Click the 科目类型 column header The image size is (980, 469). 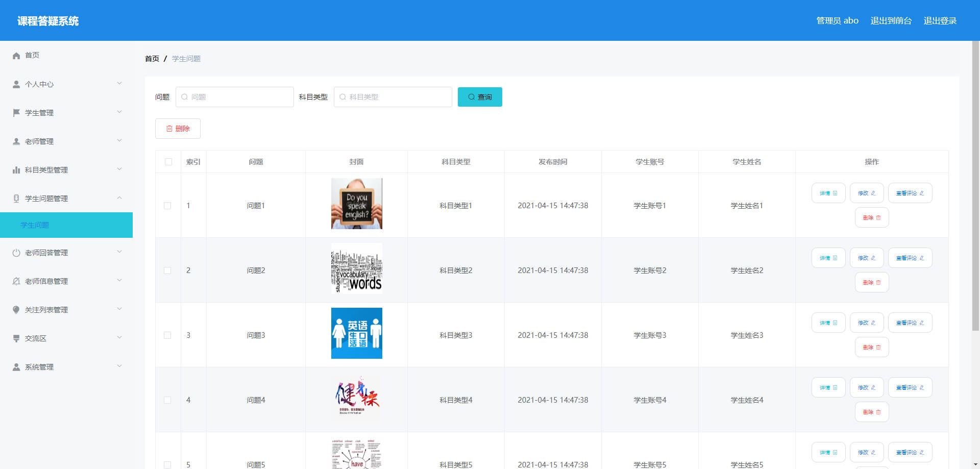coord(456,162)
